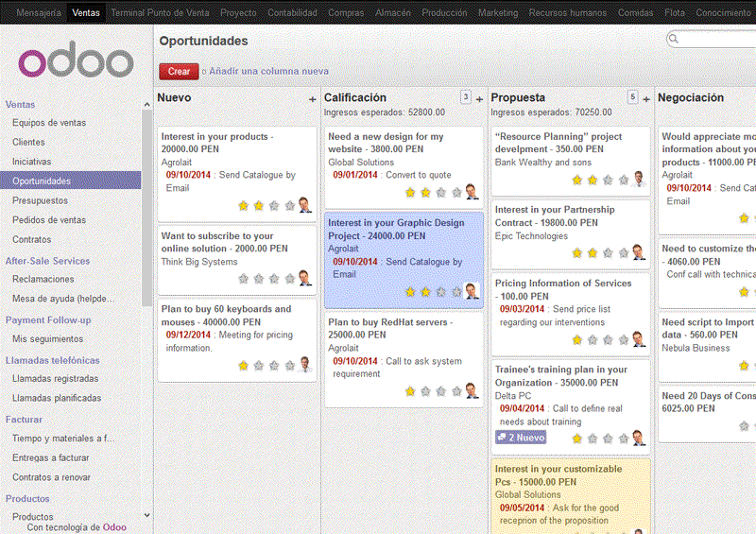Set fourth star on 'Graphic Design Project' card
Screen dimensions: 756x534
click(x=456, y=292)
